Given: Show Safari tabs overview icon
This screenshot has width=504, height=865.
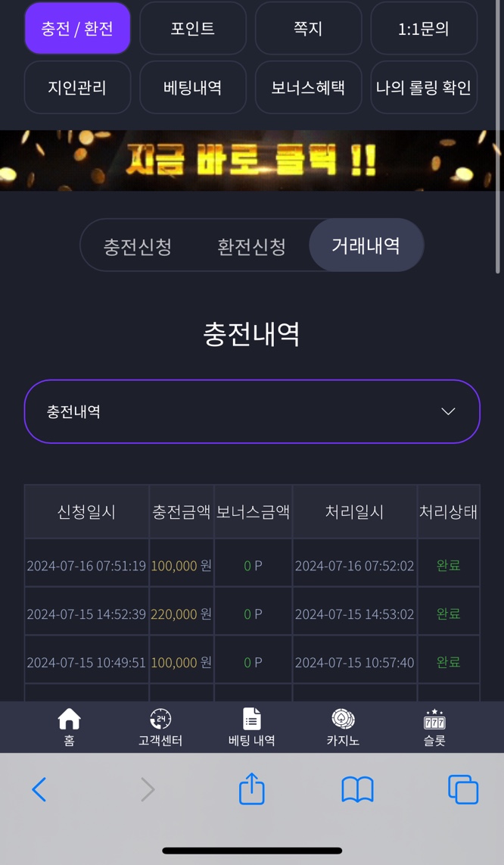Looking at the screenshot, I should click(463, 789).
